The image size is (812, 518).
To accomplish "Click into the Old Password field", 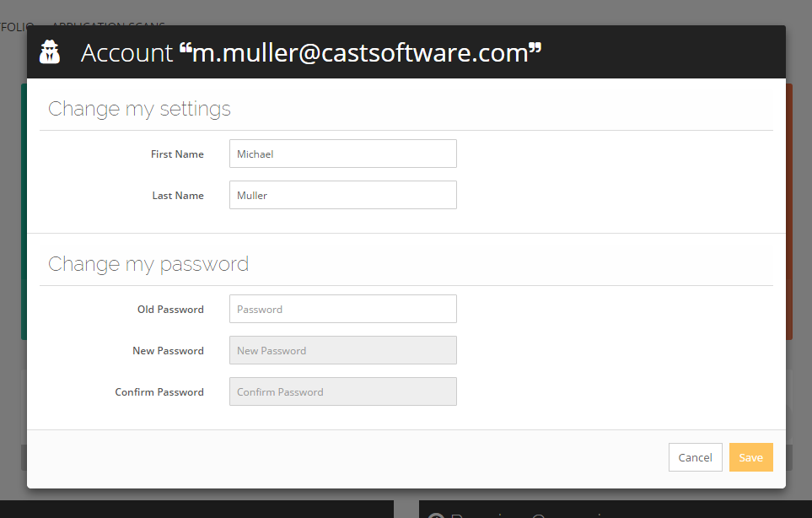I will (x=342, y=309).
